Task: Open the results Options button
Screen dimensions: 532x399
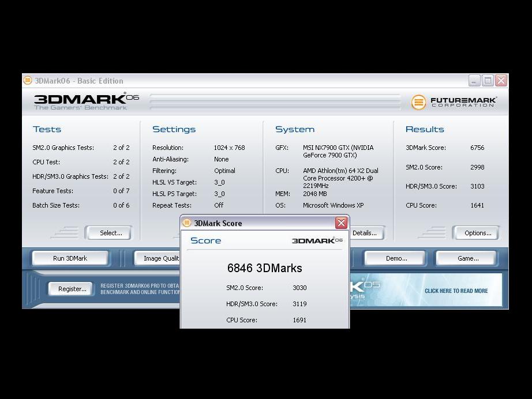Action: (475, 233)
